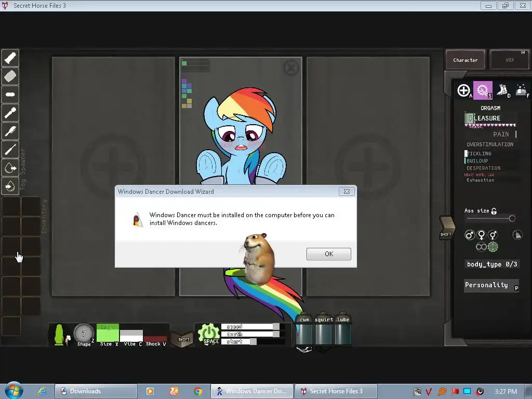Expand side panel with SHIFT arrow

tap(446, 228)
